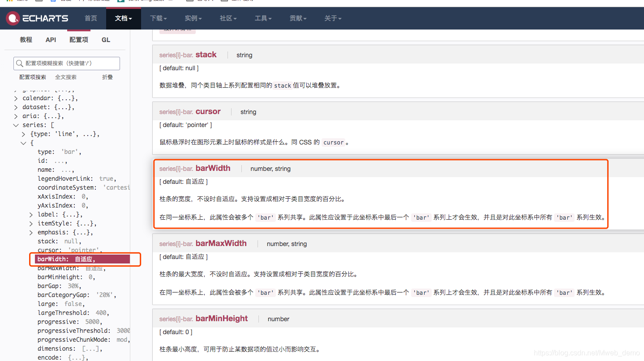Select 配置项搜索 search mode
Viewport: 644px width, 361px height.
coord(33,77)
